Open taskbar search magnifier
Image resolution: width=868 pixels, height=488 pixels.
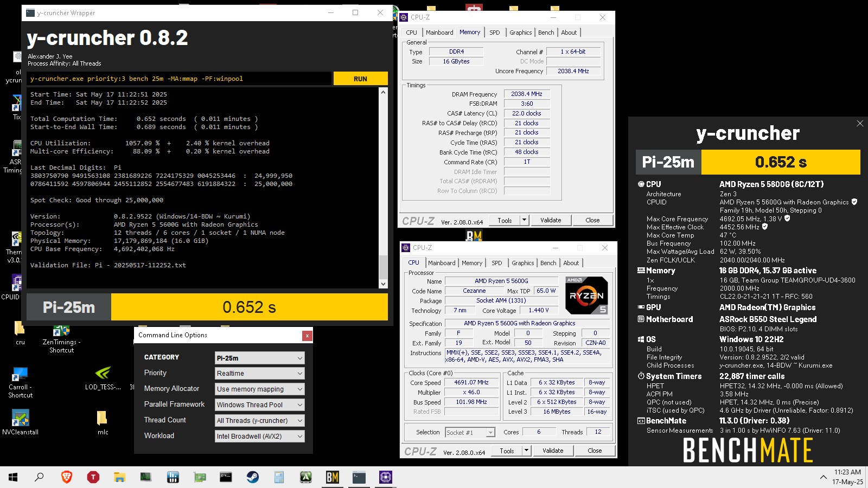coord(39,477)
